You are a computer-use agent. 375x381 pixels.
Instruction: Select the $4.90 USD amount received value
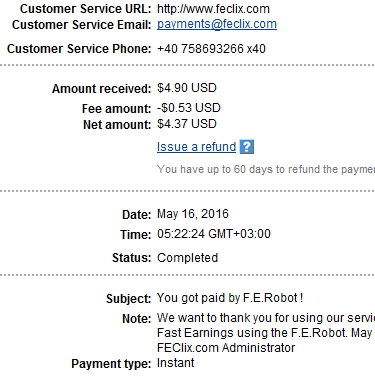(x=187, y=88)
